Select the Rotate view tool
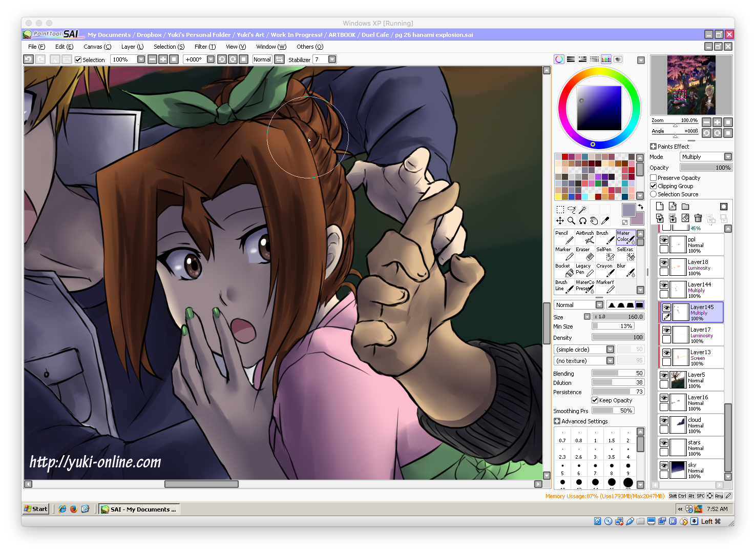This screenshot has height=552, width=756. 582,221
